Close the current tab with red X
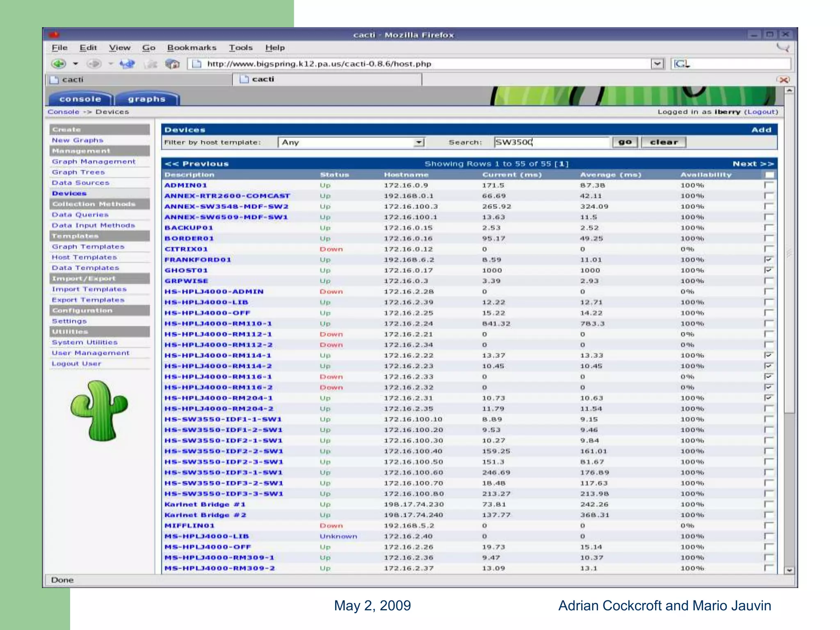This screenshot has width=840, height=630. tap(783, 80)
